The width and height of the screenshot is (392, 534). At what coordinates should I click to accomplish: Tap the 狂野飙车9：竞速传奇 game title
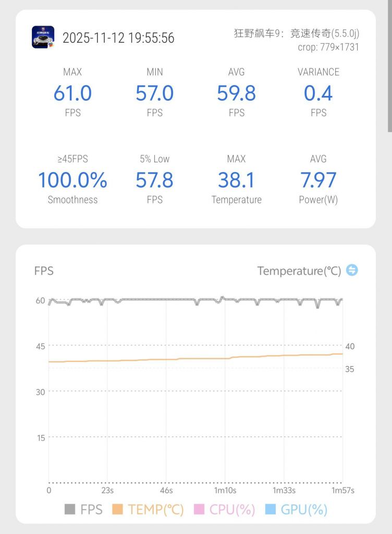(x=296, y=34)
